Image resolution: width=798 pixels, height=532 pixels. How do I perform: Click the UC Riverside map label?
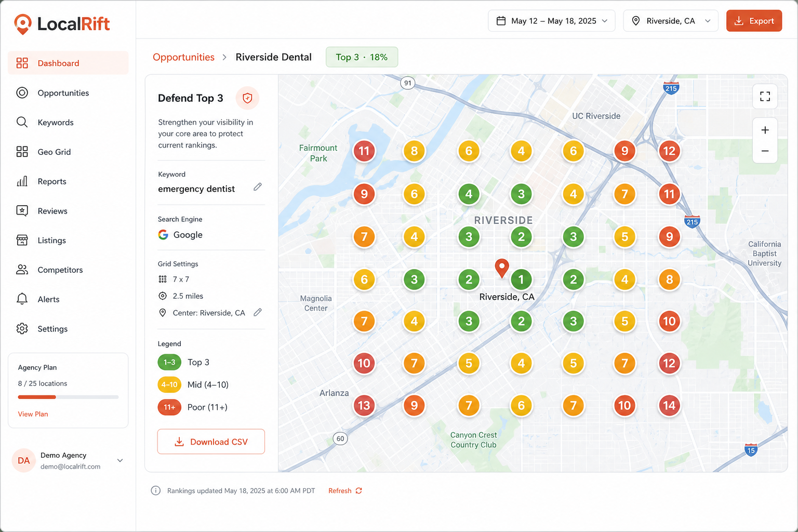click(x=596, y=116)
